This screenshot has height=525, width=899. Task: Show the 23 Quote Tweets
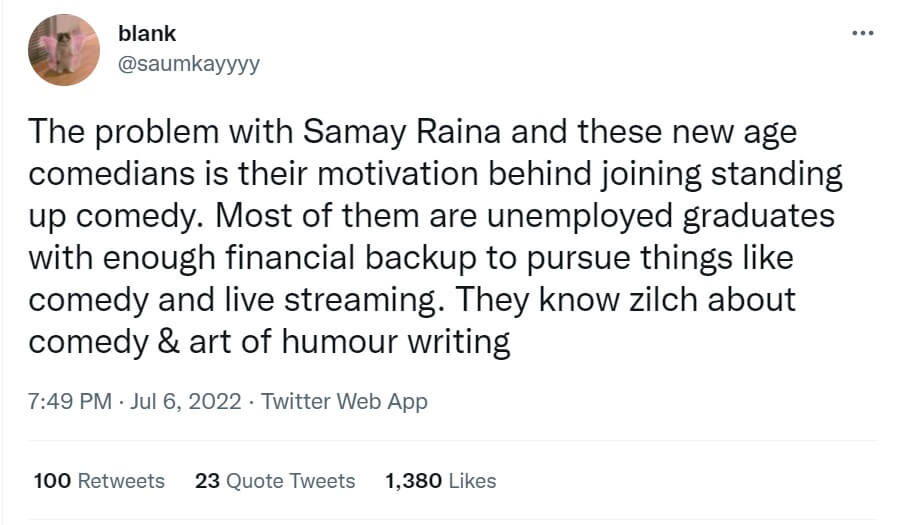click(275, 481)
